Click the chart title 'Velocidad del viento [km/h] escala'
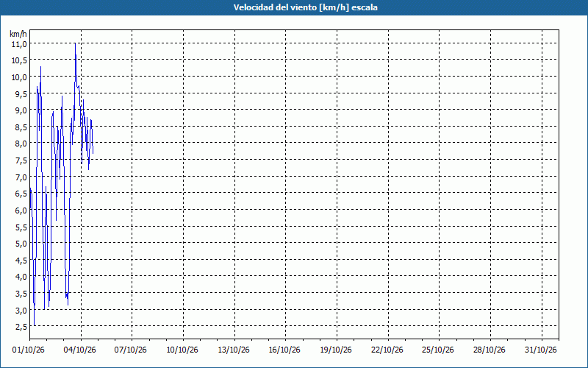 pyautogui.click(x=305, y=7)
